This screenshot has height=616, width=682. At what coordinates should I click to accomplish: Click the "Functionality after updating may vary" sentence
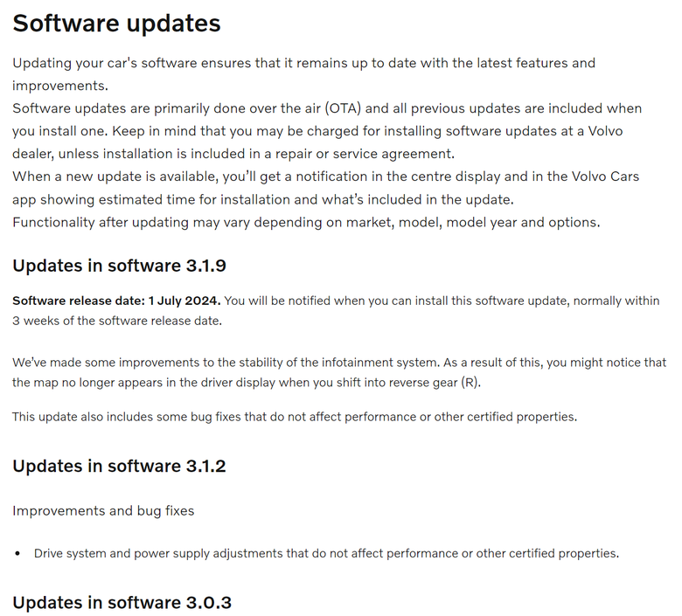point(306,223)
